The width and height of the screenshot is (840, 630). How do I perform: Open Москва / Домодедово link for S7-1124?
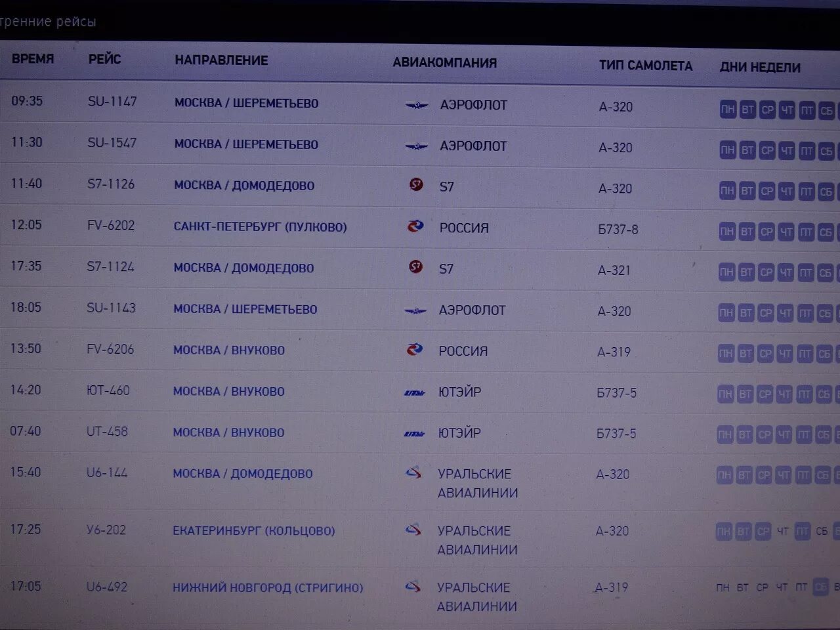pyautogui.click(x=243, y=268)
